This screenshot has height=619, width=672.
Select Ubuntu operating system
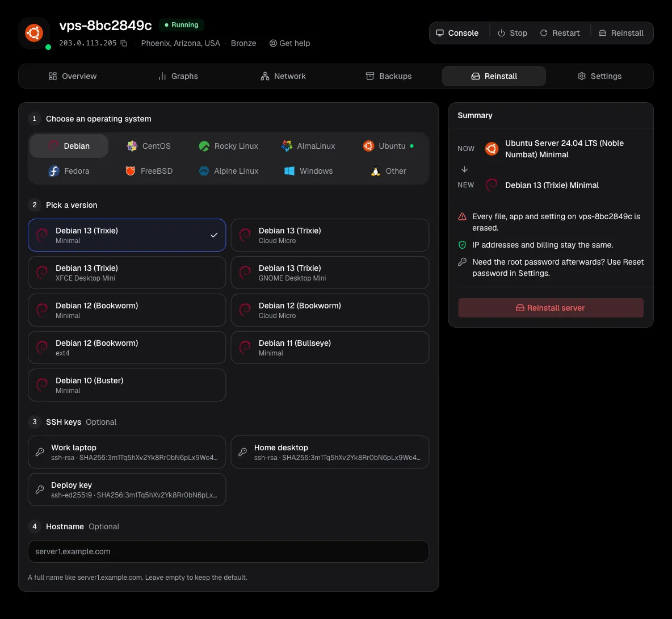click(388, 146)
